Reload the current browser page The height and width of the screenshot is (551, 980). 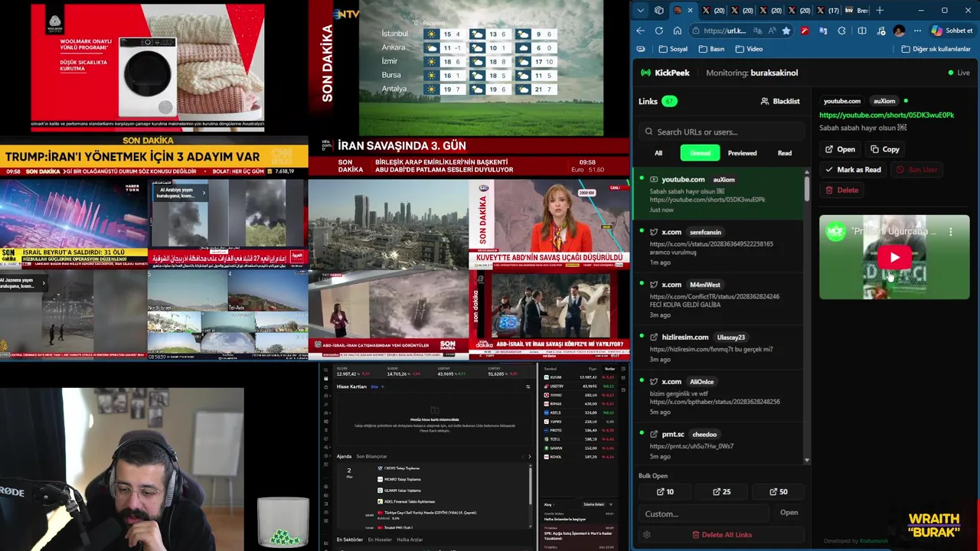pos(658,31)
